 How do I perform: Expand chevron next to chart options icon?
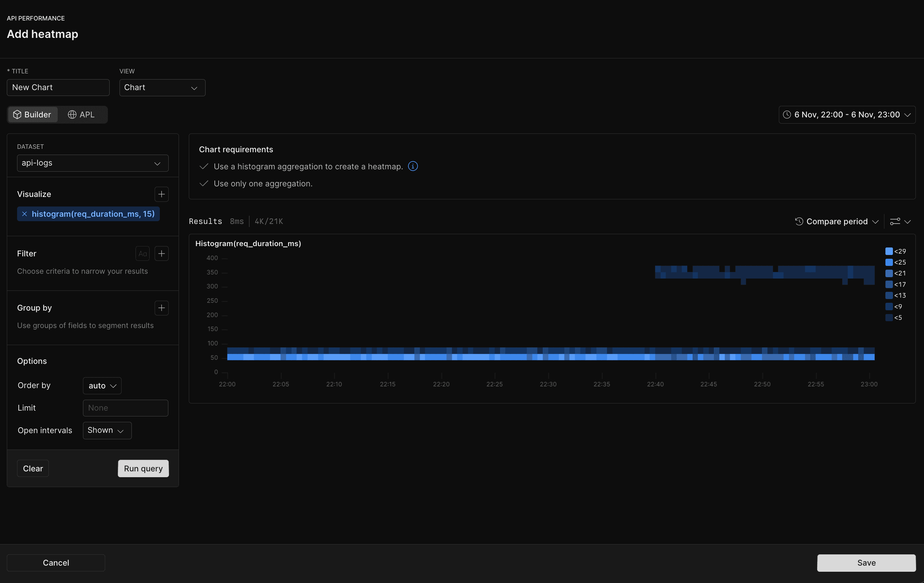pyautogui.click(x=908, y=222)
